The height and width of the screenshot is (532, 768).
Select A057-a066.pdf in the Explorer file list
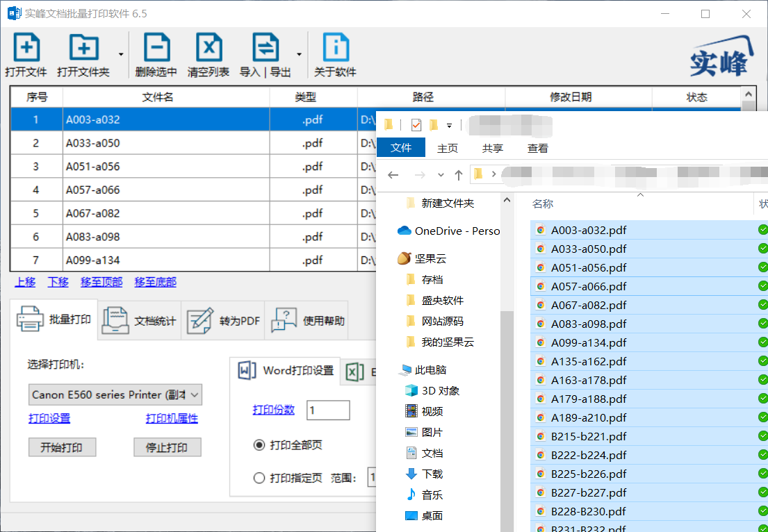click(648, 286)
